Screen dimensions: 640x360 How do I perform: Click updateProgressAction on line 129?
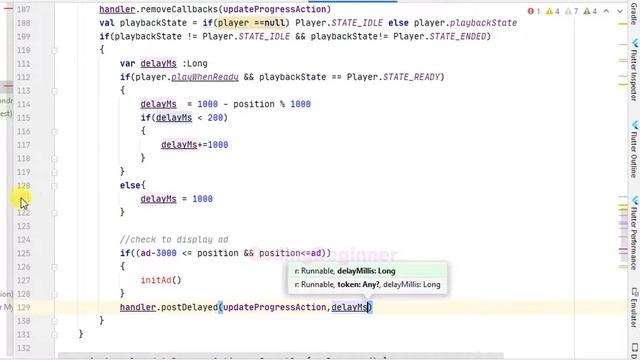(275, 307)
